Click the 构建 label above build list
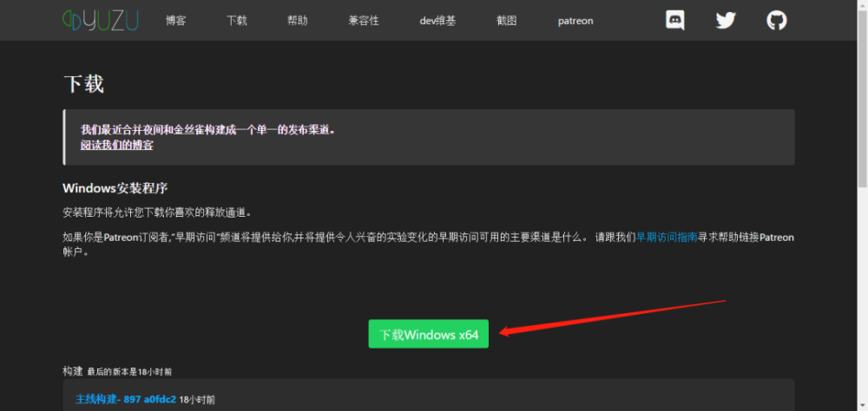868x411 pixels. tap(73, 371)
